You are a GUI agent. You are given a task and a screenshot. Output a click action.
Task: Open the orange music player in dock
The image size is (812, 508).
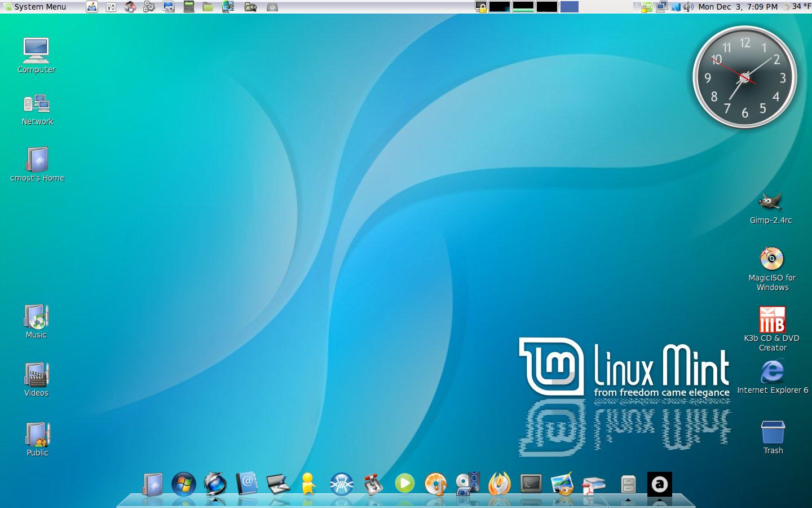[435, 484]
